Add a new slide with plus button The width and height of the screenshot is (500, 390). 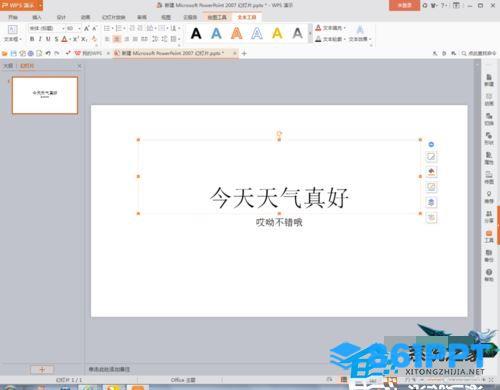coord(42,369)
